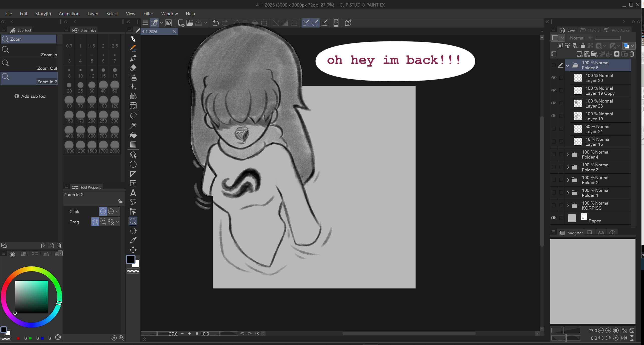Select the Zoom In sub tool

pos(29,52)
